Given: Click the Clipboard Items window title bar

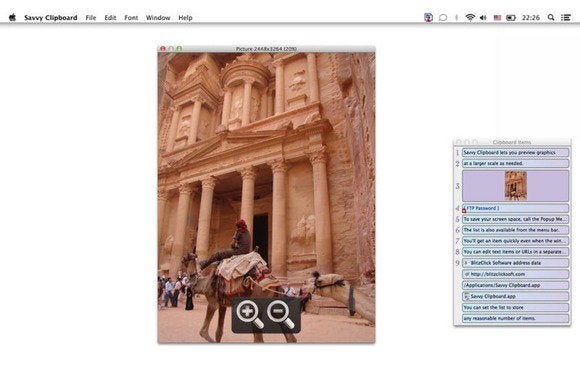Looking at the screenshot, I should 512,142.
